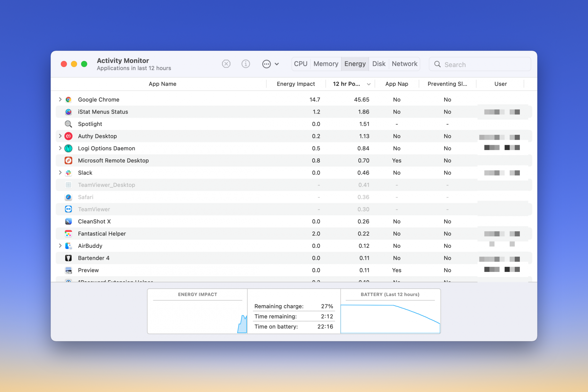Sort by Energy Impact column header
The height and width of the screenshot is (392, 588).
[x=295, y=84]
